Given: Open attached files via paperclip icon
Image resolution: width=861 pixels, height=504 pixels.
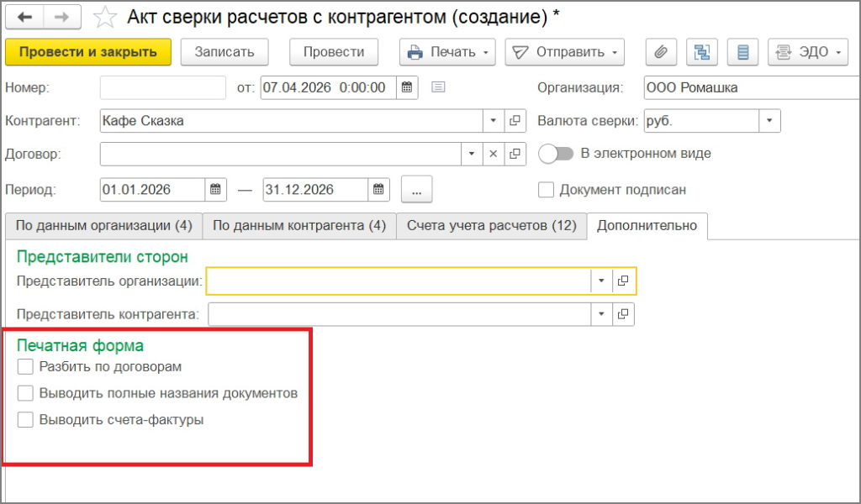Looking at the screenshot, I should 661,52.
